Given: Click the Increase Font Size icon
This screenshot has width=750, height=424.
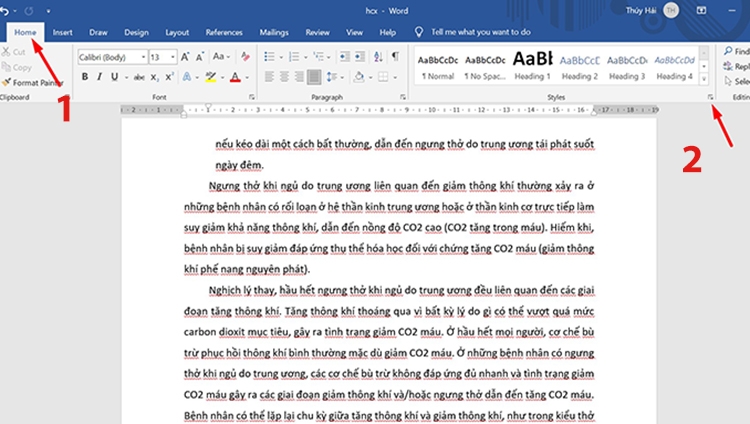Looking at the screenshot, I should tap(185, 57).
